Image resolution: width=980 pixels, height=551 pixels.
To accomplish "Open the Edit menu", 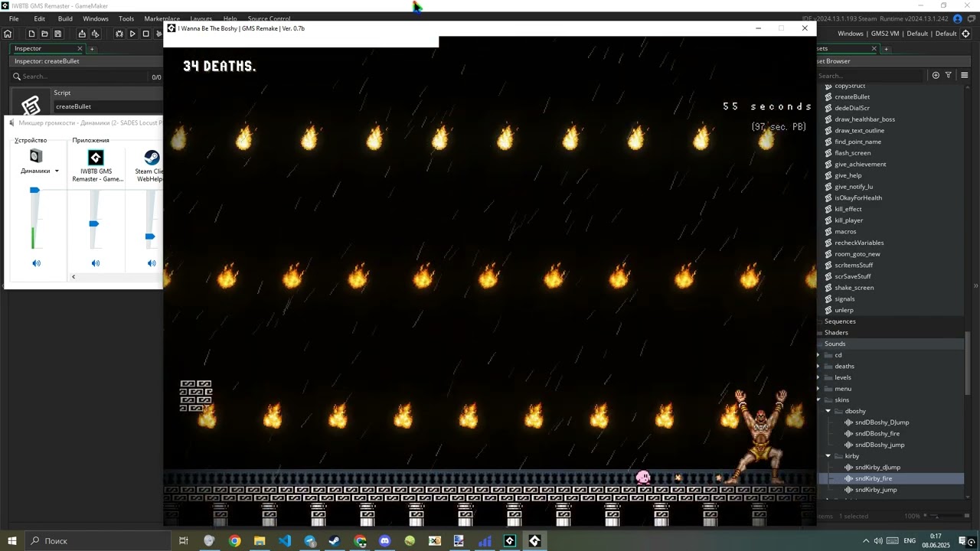I will coord(39,18).
